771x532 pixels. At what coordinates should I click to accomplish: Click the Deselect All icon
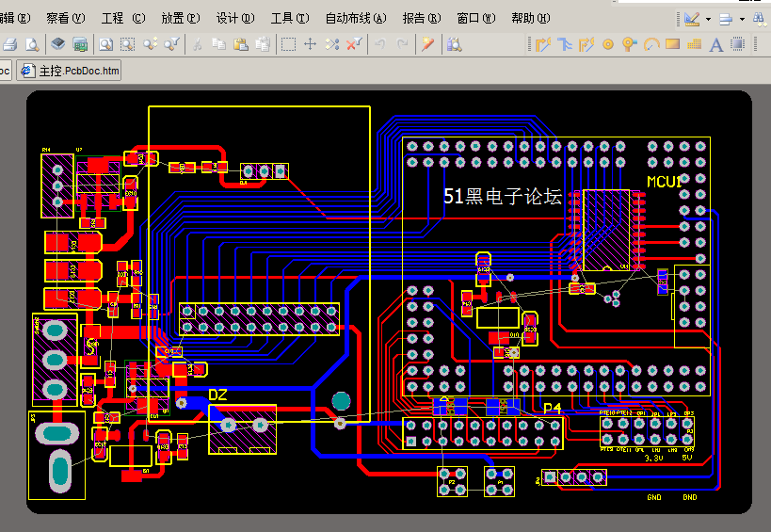[332, 44]
